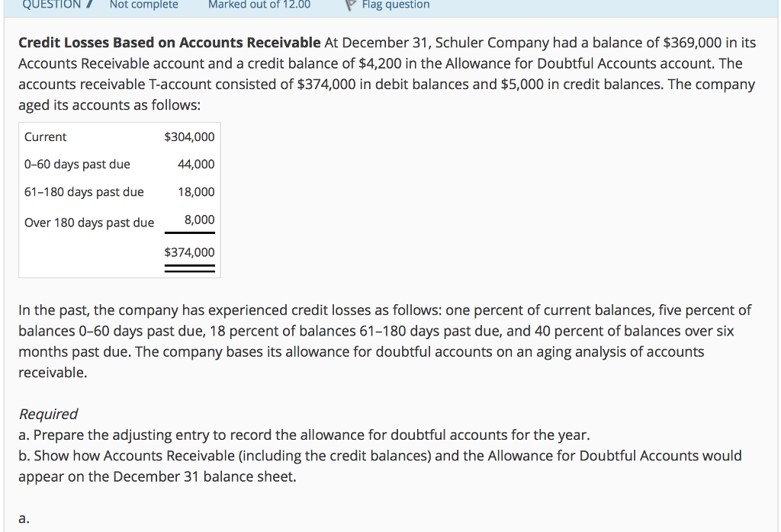
Task: Select the double-underlined $374,000 total
Action: 189,252
